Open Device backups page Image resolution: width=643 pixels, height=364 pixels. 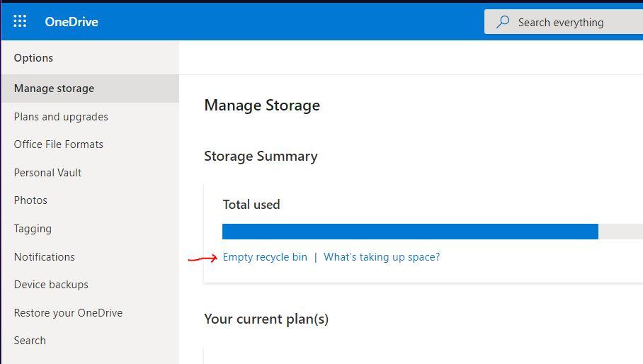(x=51, y=285)
